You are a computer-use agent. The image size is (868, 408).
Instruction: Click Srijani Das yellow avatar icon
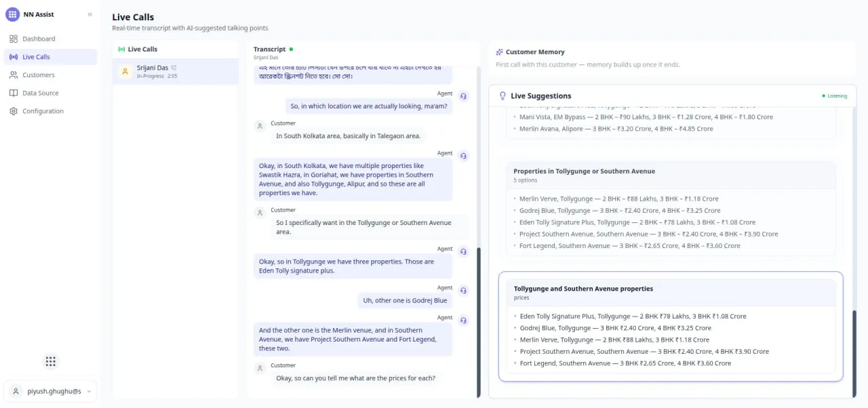[x=125, y=71]
